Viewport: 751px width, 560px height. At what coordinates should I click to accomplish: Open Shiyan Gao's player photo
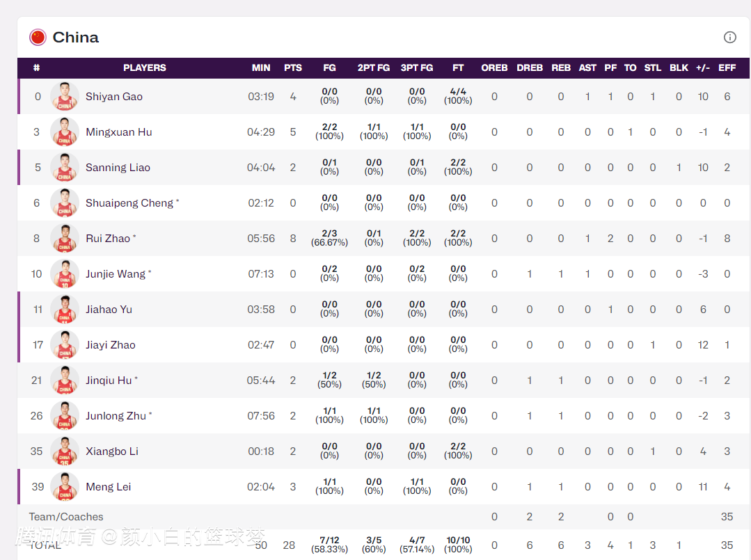pyautogui.click(x=65, y=97)
